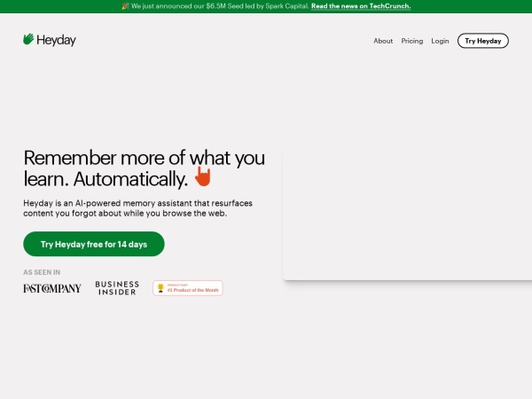Open the About page from navigation

[x=383, y=41]
